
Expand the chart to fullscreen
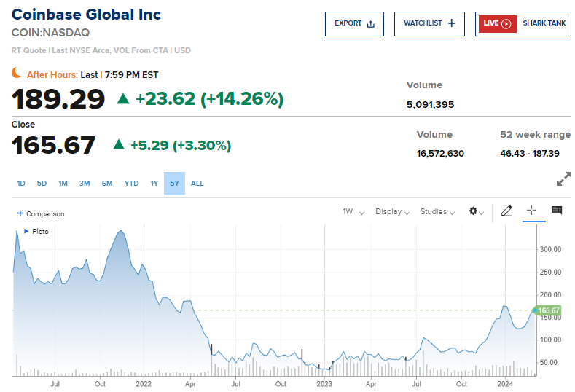tap(563, 179)
